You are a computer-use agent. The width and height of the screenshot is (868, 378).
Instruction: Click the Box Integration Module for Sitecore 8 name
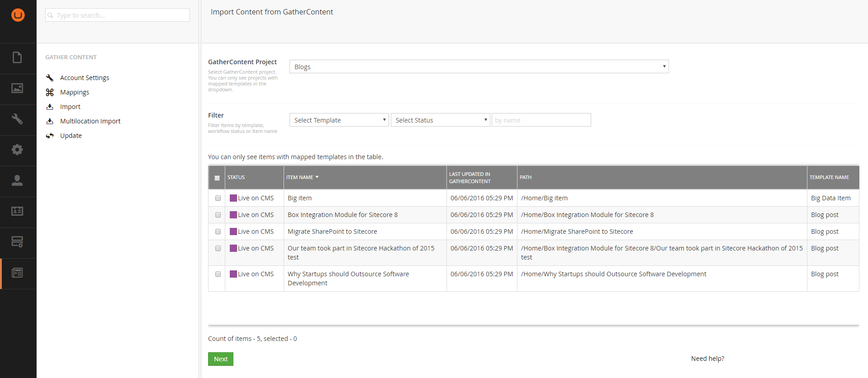[343, 215]
